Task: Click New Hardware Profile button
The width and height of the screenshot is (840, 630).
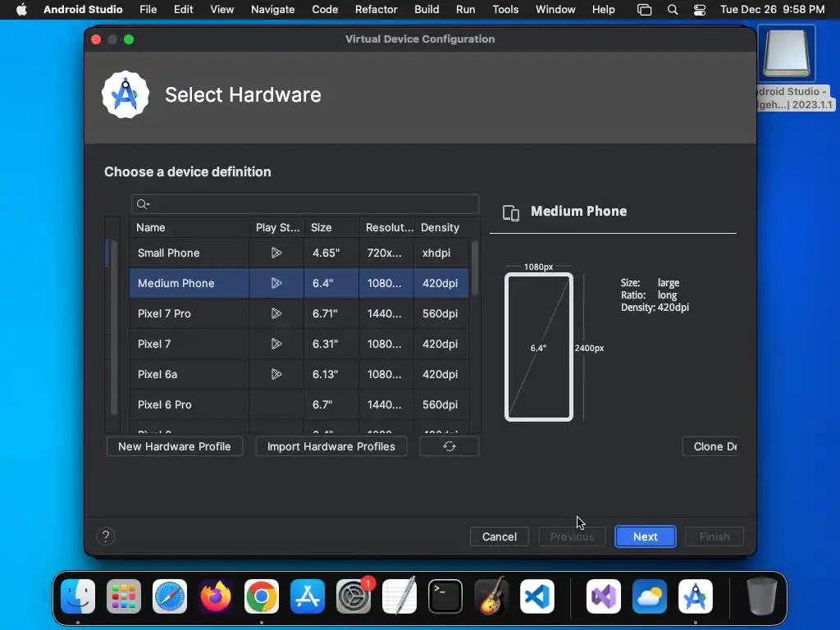Action: tap(174, 446)
